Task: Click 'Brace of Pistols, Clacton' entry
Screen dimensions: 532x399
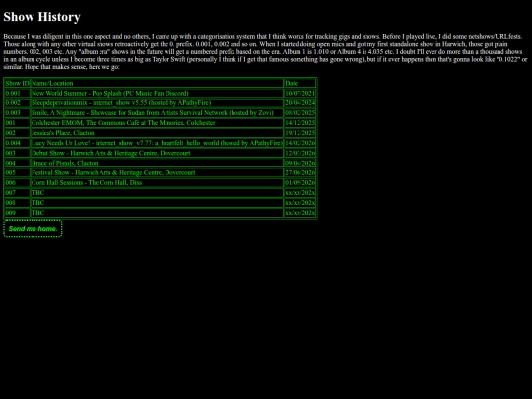Action: (157, 163)
